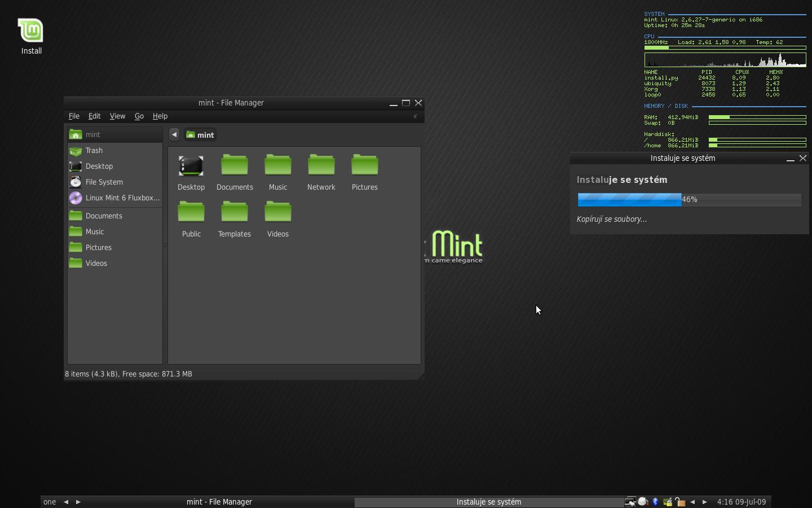
Task: Maximize the File Manager window
Action: [406, 103]
